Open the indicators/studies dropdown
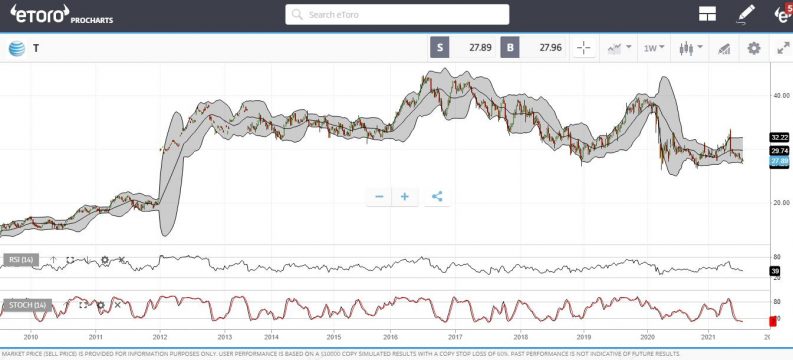 point(619,49)
